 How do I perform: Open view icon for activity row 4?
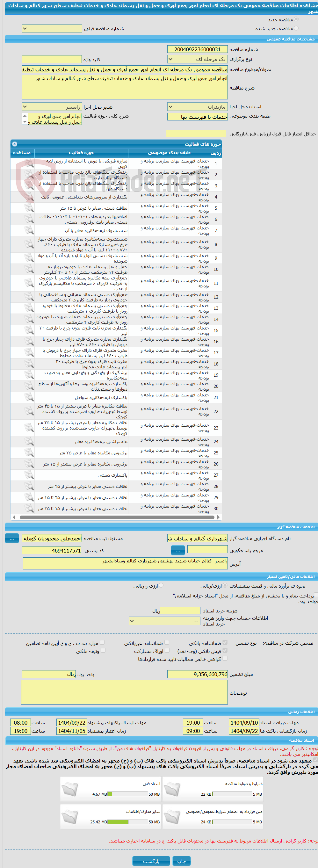click(x=29, y=197)
